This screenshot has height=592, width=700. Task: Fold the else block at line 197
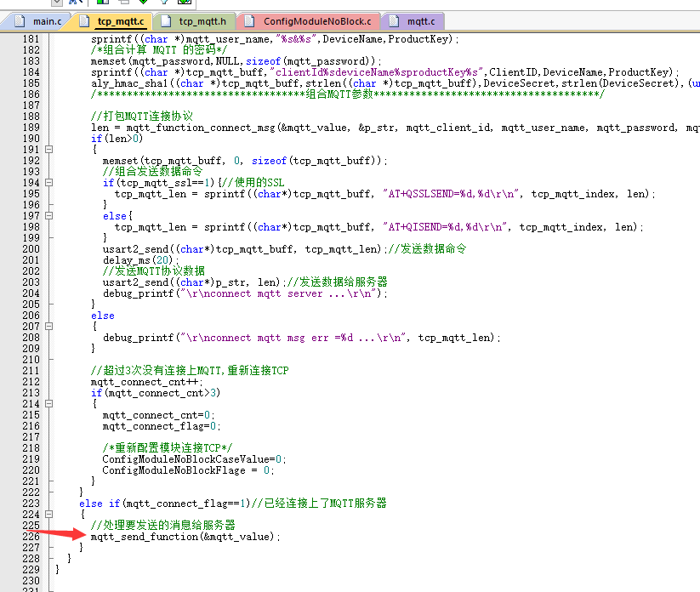49,216
